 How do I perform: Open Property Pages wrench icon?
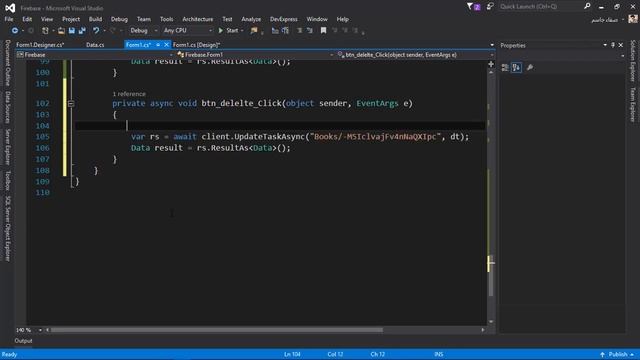click(x=530, y=68)
